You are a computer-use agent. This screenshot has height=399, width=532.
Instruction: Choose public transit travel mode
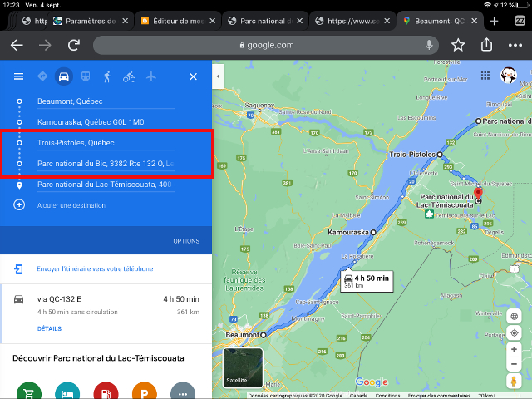(86, 76)
